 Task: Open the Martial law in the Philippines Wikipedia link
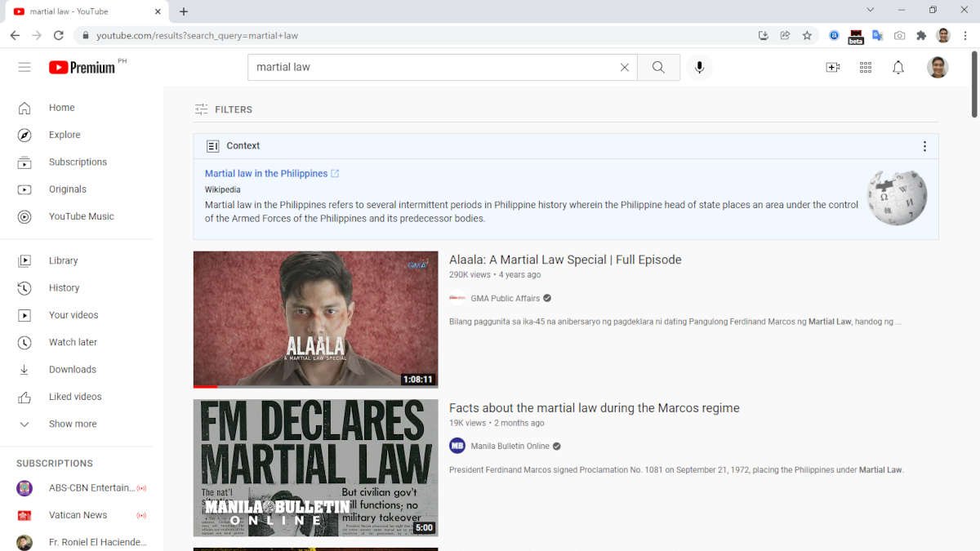point(265,173)
